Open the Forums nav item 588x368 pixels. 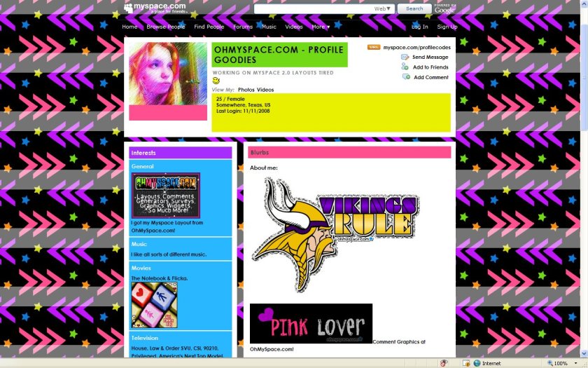click(243, 27)
